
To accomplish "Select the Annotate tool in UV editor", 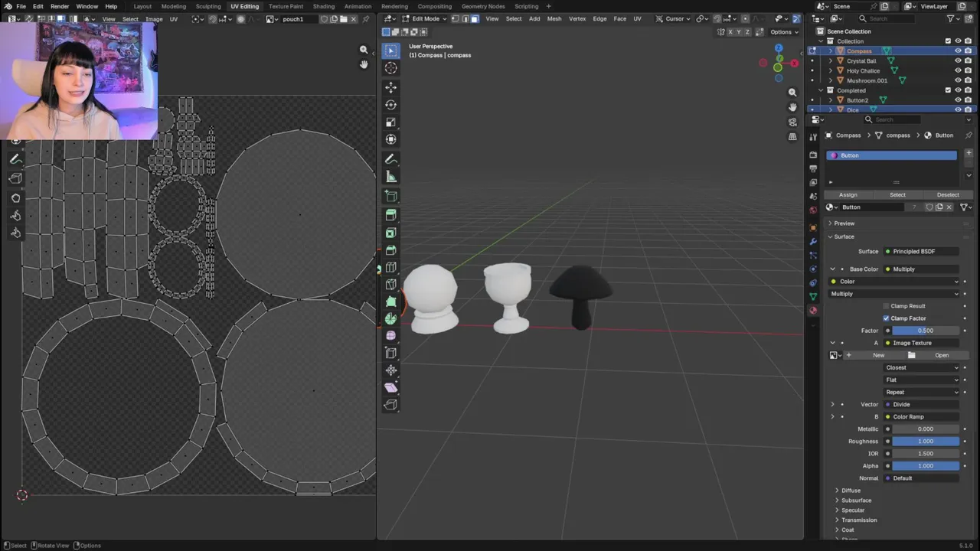I will 15,159.
